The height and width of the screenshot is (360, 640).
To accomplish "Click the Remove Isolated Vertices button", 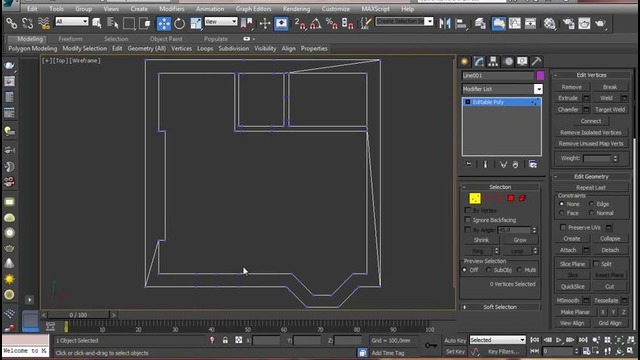I will [x=591, y=133].
